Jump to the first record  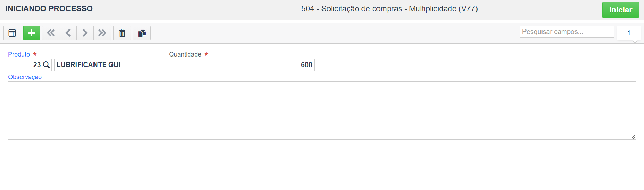51,33
